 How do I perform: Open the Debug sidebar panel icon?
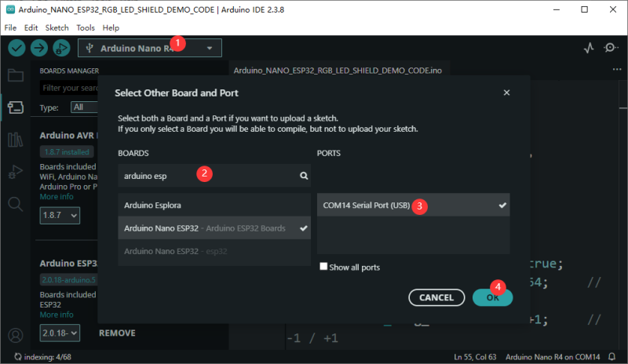tap(16, 172)
